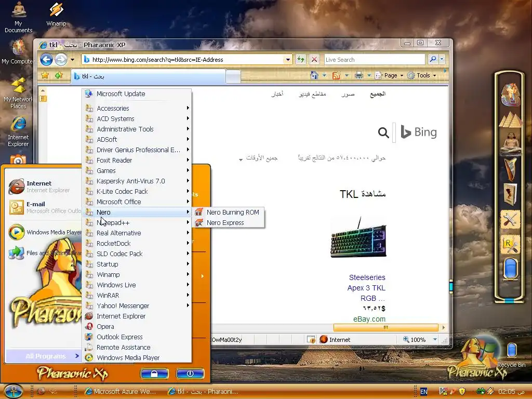Open the IE Tools menu dropdown
The image size is (532, 399).
point(422,75)
